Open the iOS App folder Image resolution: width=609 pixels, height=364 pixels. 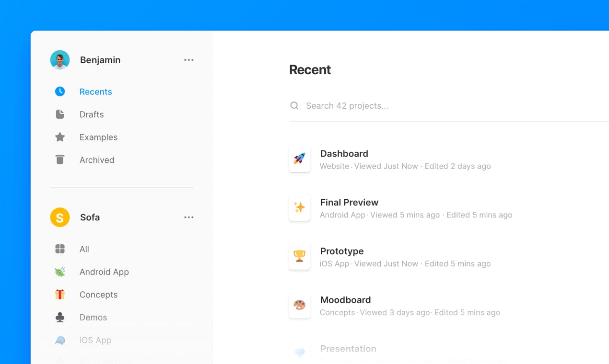(x=95, y=340)
